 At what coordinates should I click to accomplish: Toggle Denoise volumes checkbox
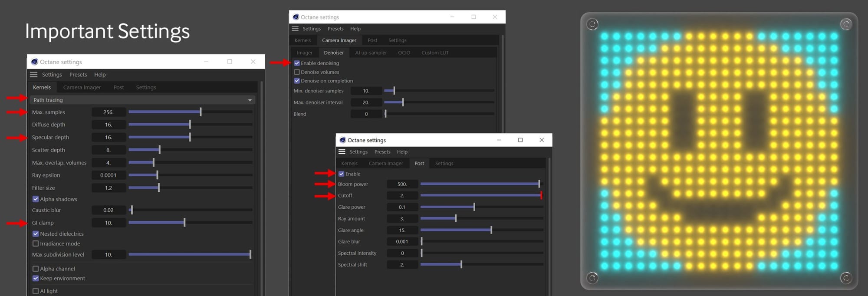297,72
